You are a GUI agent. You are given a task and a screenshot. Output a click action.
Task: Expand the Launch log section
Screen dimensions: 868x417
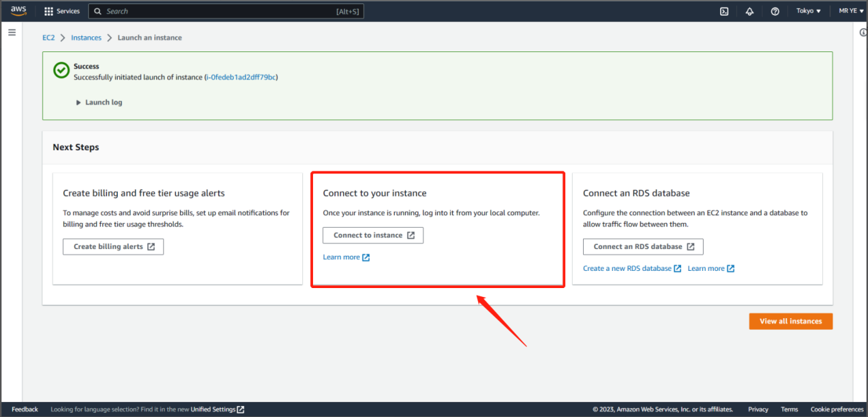click(x=99, y=102)
